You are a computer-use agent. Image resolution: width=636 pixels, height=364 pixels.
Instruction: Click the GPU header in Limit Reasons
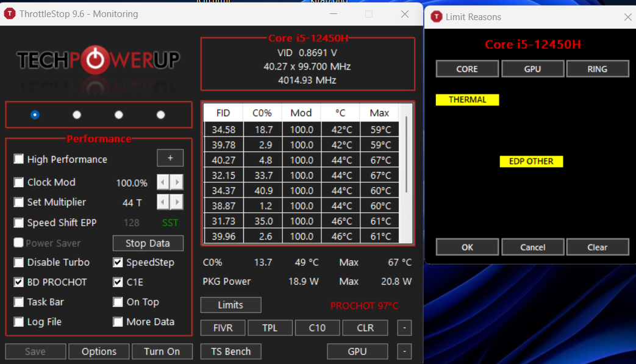coord(532,69)
